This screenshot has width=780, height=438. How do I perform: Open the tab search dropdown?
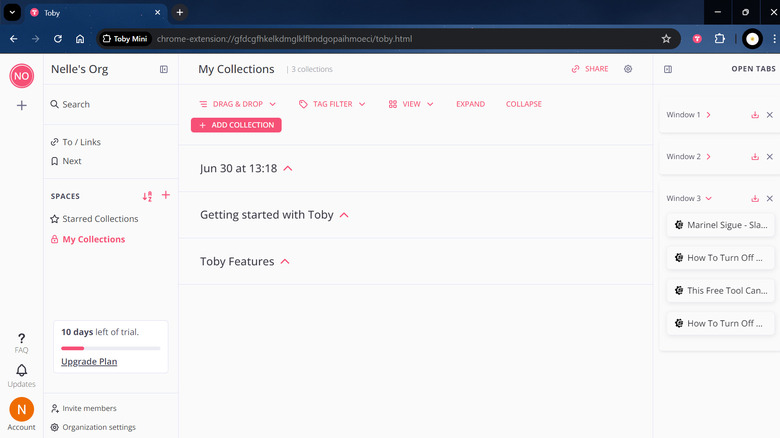(12, 12)
